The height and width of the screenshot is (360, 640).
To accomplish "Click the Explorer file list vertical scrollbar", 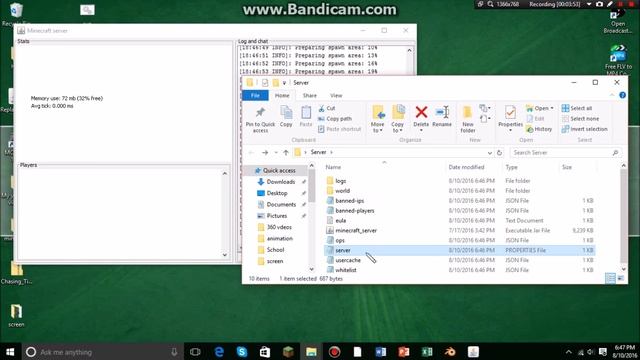I will tap(623, 217).
